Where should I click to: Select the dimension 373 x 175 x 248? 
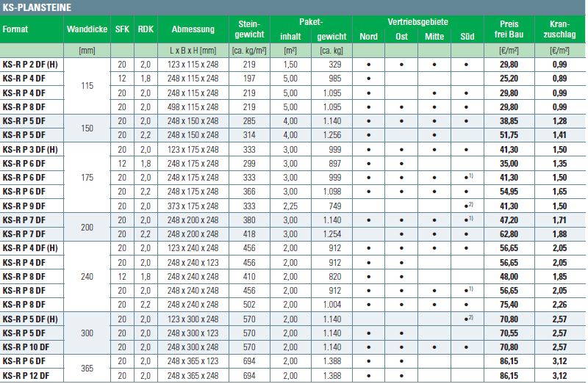[193, 206]
